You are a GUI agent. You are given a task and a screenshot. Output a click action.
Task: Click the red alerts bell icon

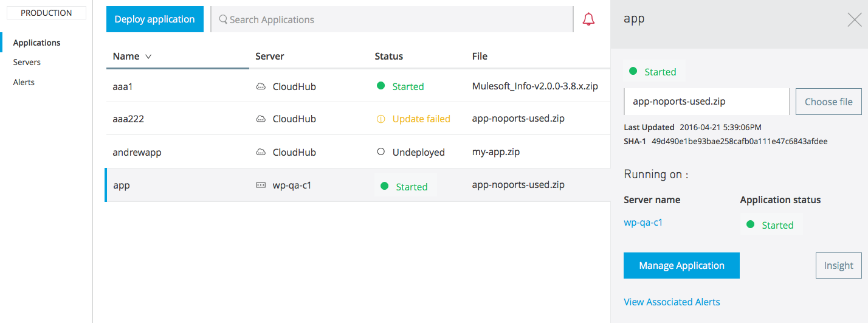[x=588, y=19]
